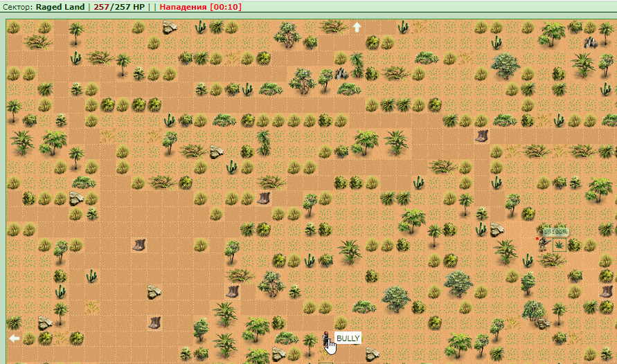Click the white left arrow to move west
The height and width of the screenshot is (364, 617).
[x=14, y=338]
